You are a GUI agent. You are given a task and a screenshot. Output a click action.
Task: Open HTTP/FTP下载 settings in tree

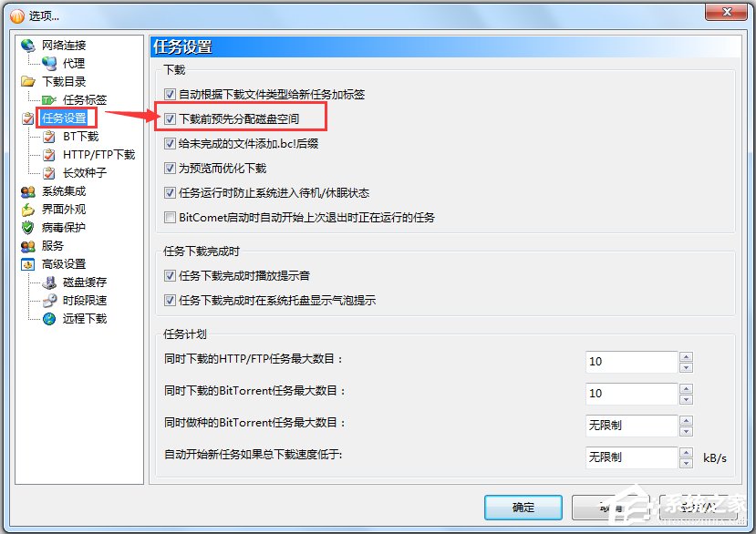98,155
